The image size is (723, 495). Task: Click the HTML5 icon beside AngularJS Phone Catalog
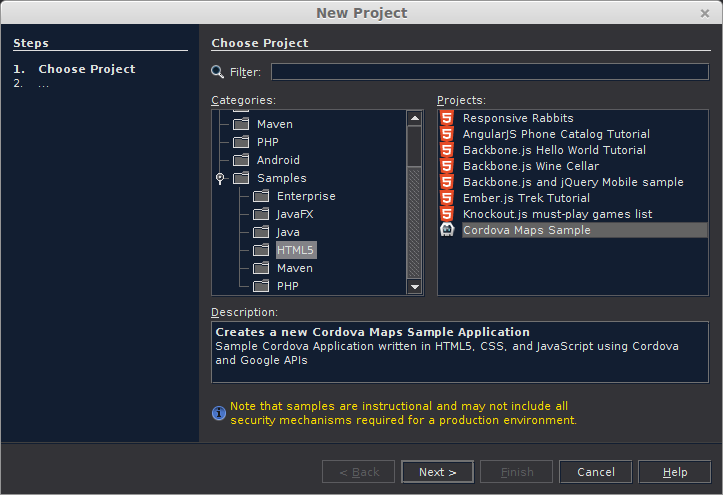pos(446,134)
